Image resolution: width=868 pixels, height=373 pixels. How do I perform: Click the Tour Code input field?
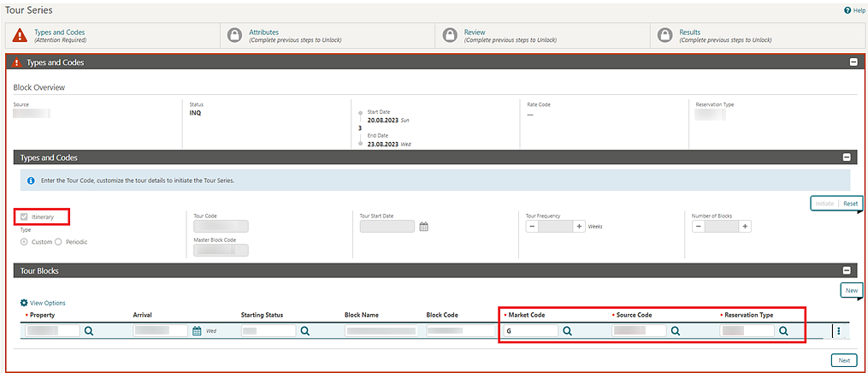(x=221, y=227)
